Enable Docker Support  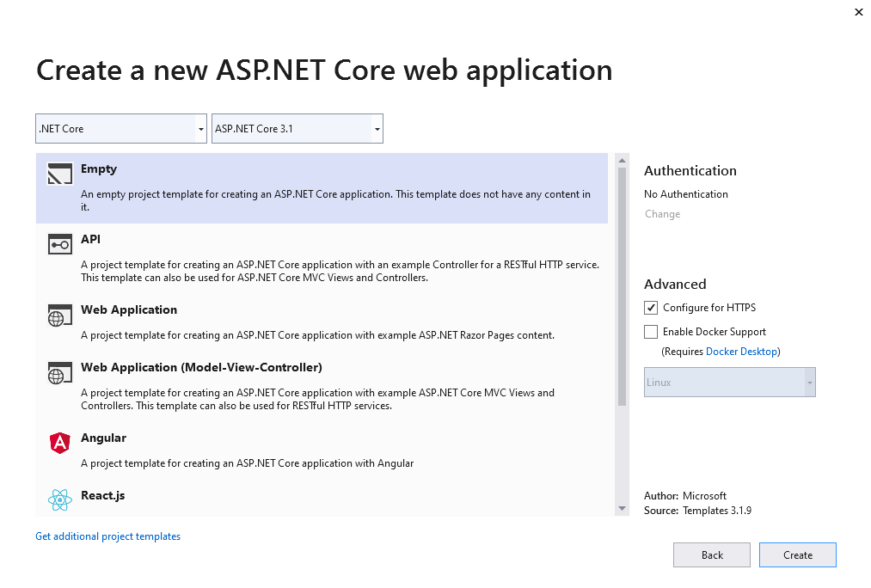point(651,331)
